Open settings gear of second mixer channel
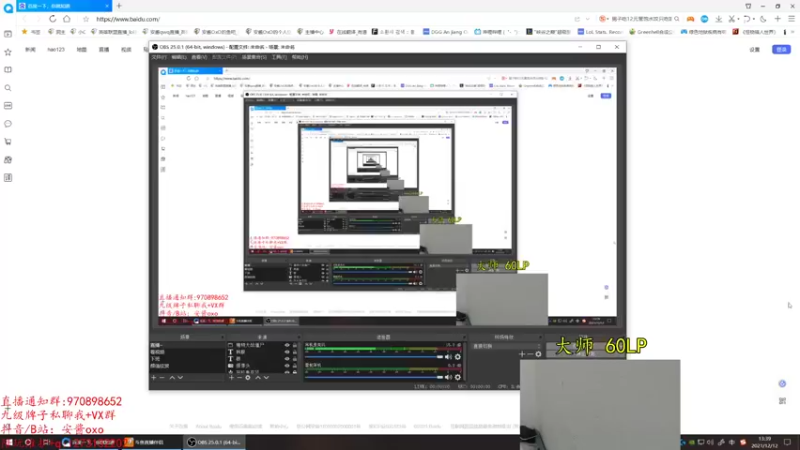 458,378
